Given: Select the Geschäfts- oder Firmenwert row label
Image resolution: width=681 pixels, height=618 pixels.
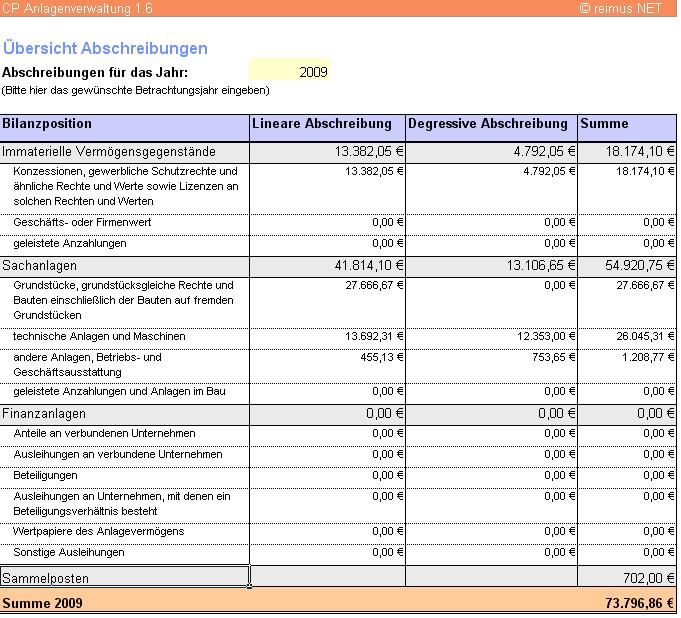Looking at the screenshot, I should tap(82, 222).
